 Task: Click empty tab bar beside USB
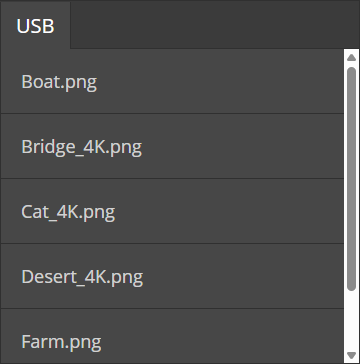(215, 25)
